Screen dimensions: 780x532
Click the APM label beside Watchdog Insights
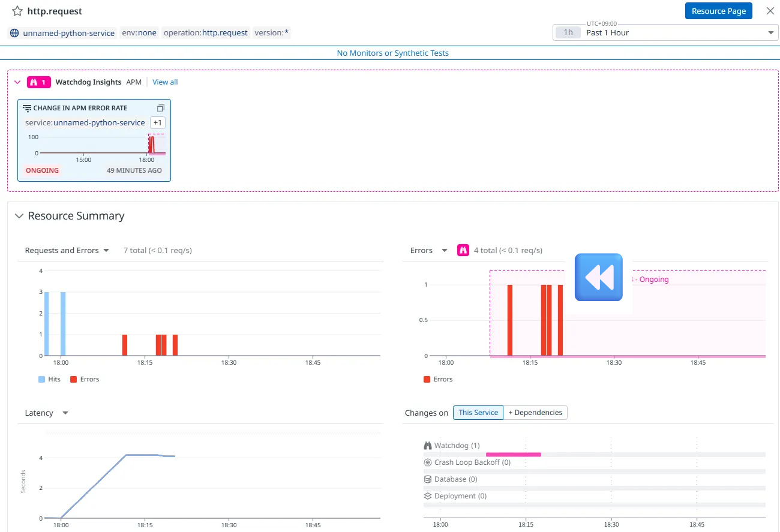click(134, 82)
